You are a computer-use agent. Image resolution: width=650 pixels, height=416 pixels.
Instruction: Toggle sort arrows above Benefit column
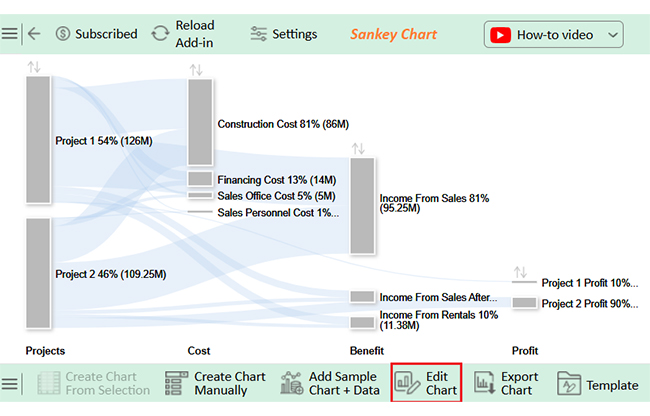coord(359,148)
